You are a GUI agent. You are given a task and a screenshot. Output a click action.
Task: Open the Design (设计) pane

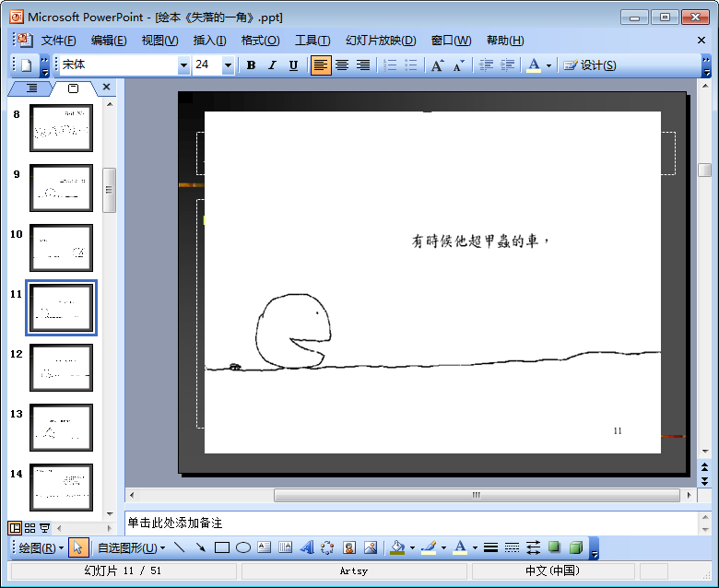pyautogui.click(x=590, y=65)
